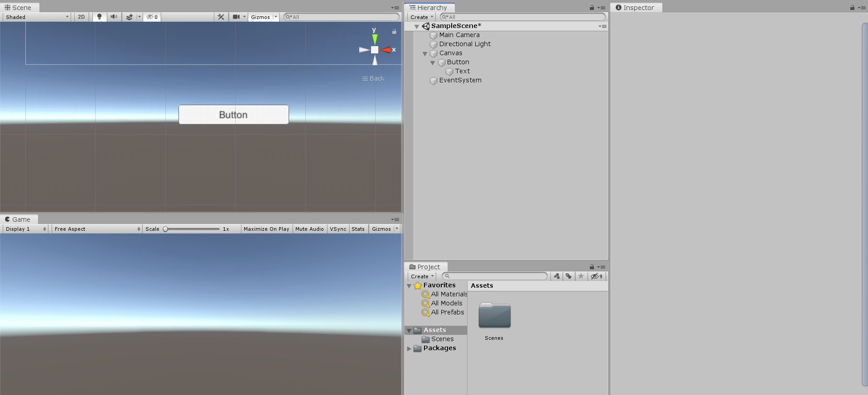Save search as favorite star icon
Screen dimensions: 868x395
coord(581,276)
